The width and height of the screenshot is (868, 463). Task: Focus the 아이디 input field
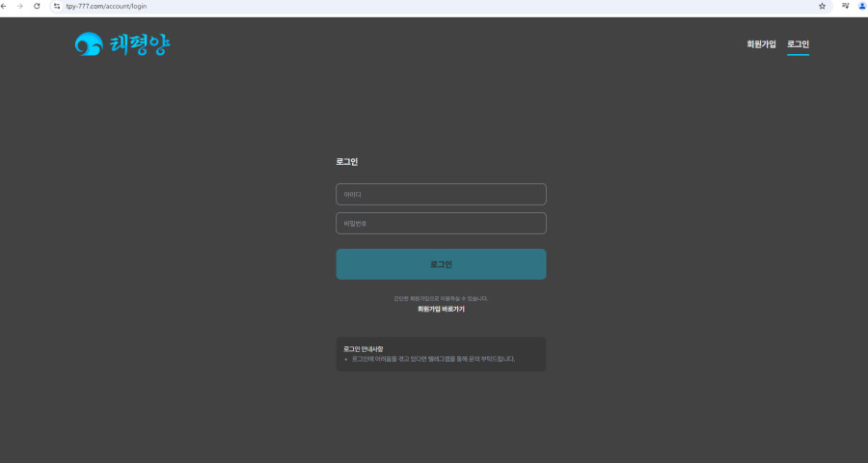point(441,195)
